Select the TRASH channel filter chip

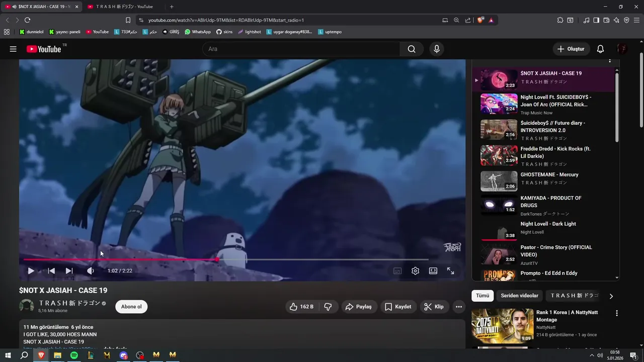click(574, 296)
